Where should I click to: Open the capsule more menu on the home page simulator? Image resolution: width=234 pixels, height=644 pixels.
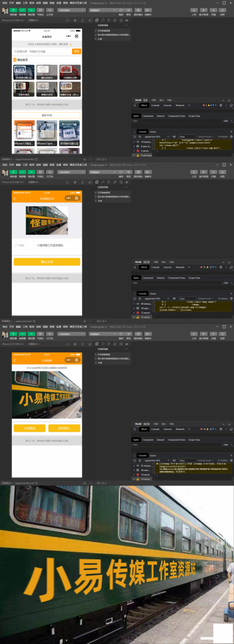click(x=68, y=36)
